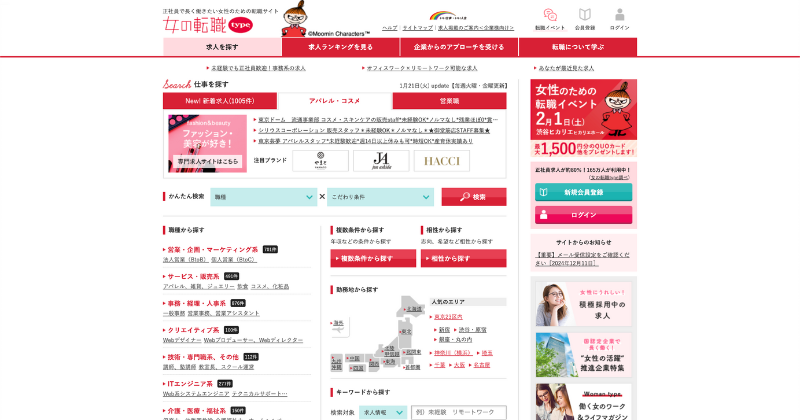800x420 pixels.
Task: Open the 東京ドーム job listing link
Action: click(x=378, y=120)
